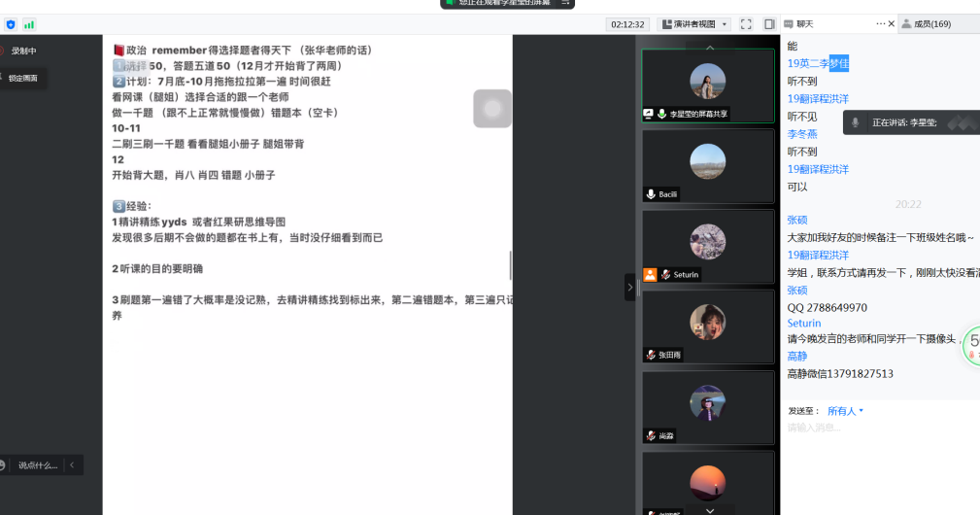Click sender name 19英二李梦佳 in chat

tap(818, 63)
